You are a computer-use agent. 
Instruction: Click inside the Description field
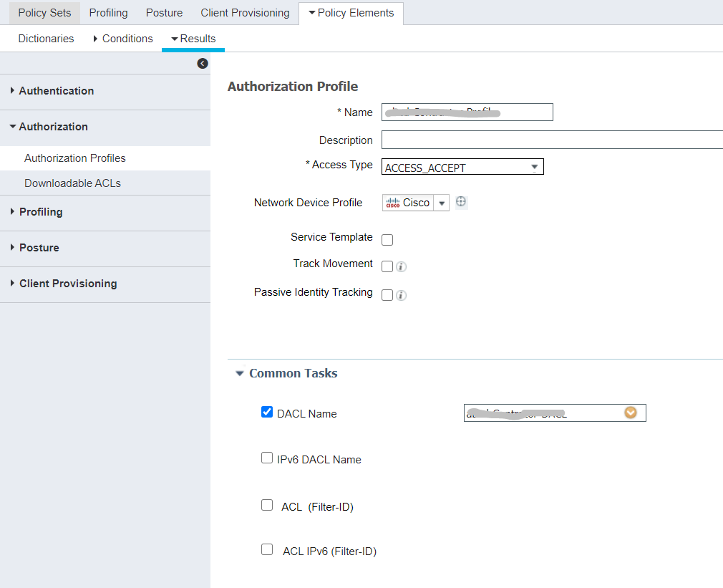(x=501, y=140)
